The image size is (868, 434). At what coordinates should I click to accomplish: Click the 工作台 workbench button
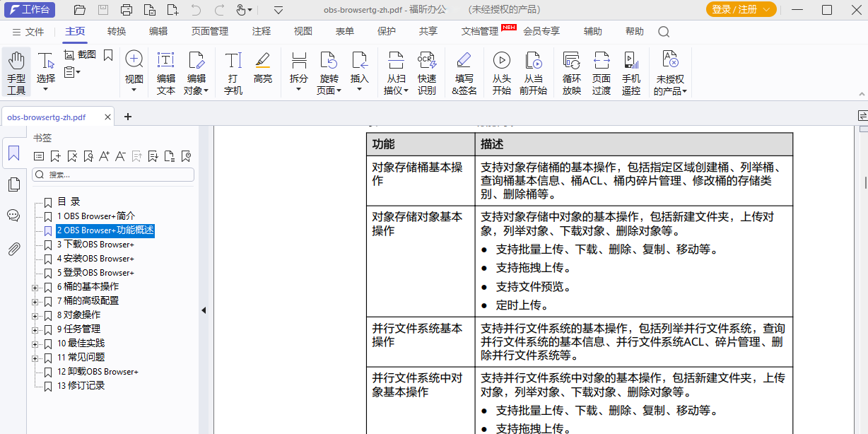(x=28, y=9)
